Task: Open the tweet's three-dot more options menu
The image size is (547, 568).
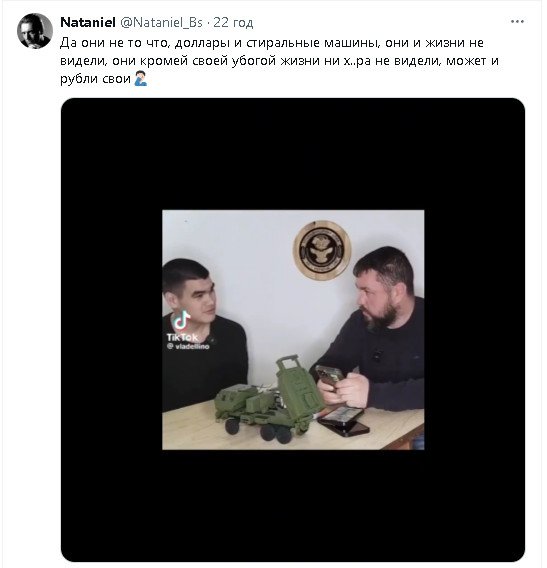Action: [517, 22]
